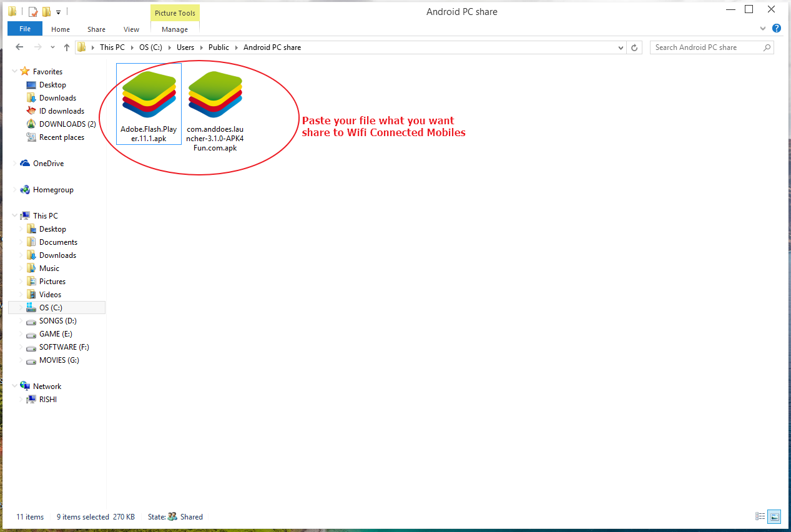791x532 pixels.
Task: Open Desktop under This PC
Action: tap(52, 229)
